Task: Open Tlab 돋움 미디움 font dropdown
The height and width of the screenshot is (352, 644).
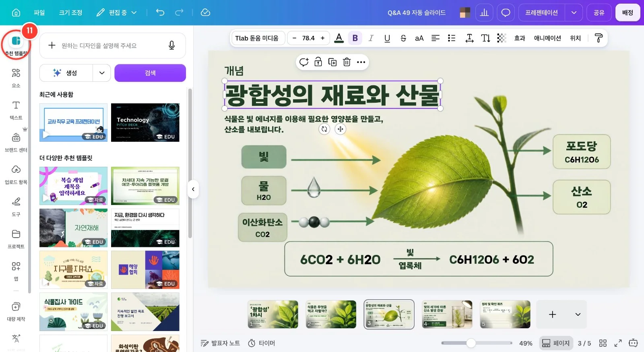Action: (x=258, y=38)
